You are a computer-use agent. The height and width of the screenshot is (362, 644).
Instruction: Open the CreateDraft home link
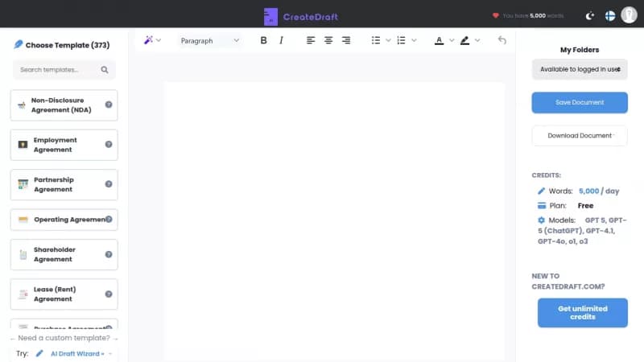[x=311, y=17]
